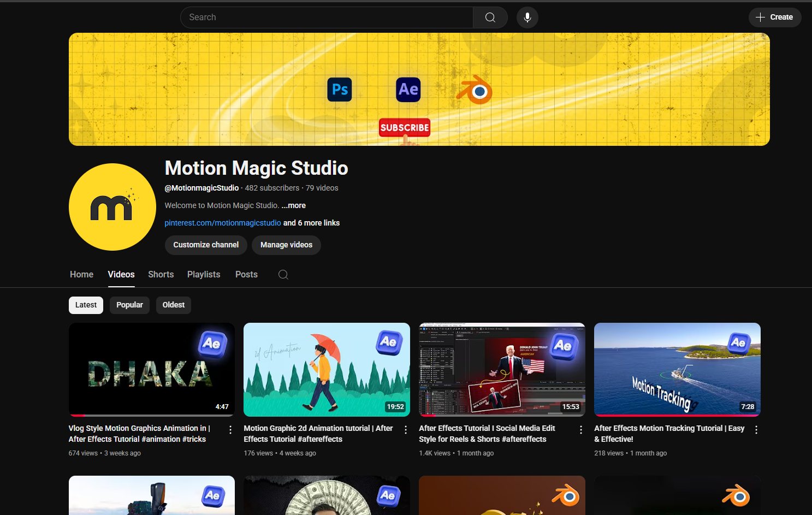Open options menu for Motion Tracking Tutorial video
The width and height of the screenshot is (812, 515).
[756, 430]
